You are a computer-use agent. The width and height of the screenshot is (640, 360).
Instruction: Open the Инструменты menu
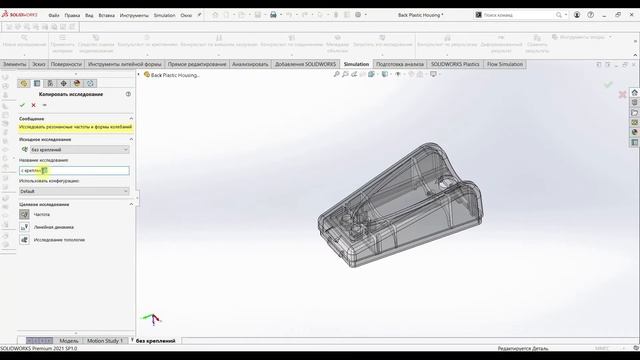[x=134, y=15]
